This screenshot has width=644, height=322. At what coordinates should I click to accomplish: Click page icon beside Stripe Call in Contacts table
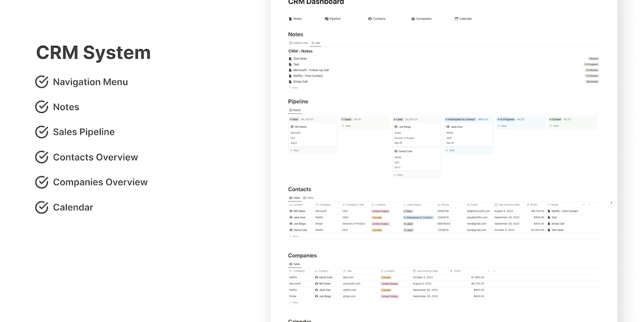coord(548,224)
